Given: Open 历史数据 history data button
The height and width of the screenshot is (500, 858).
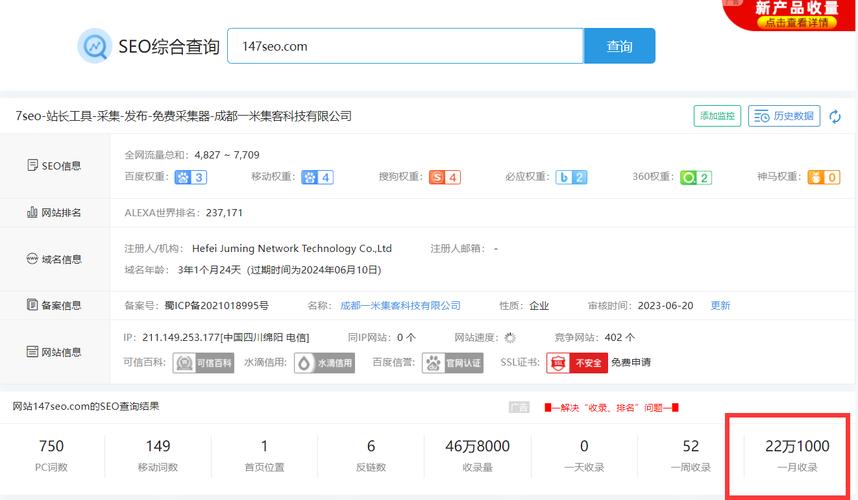Looking at the screenshot, I should coord(784,116).
